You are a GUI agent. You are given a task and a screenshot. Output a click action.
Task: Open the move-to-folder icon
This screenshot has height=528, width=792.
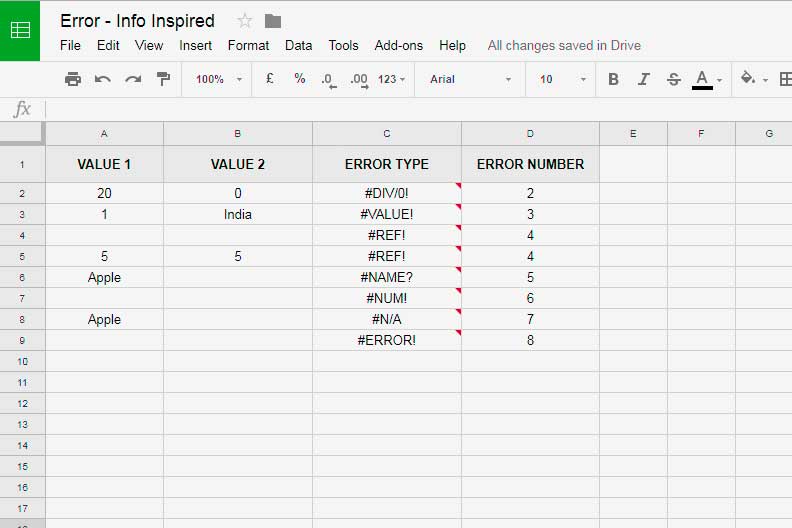coord(273,21)
